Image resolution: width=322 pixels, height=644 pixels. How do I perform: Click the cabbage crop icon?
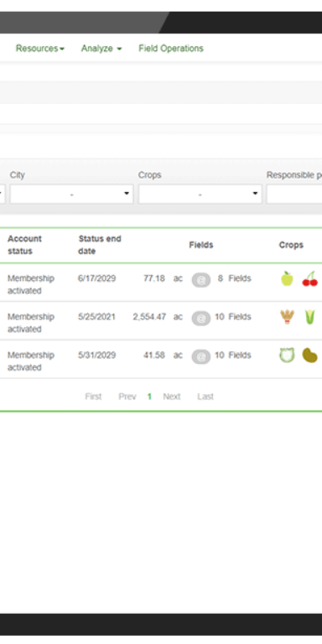tap(287, 356)
